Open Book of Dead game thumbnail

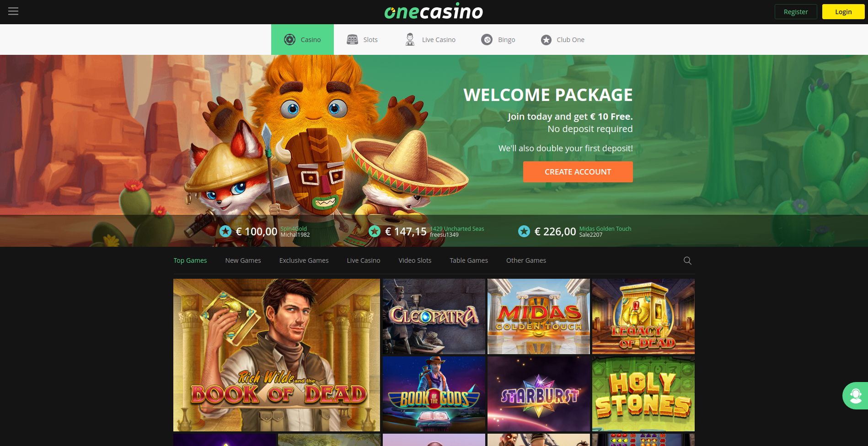point(277,355)
